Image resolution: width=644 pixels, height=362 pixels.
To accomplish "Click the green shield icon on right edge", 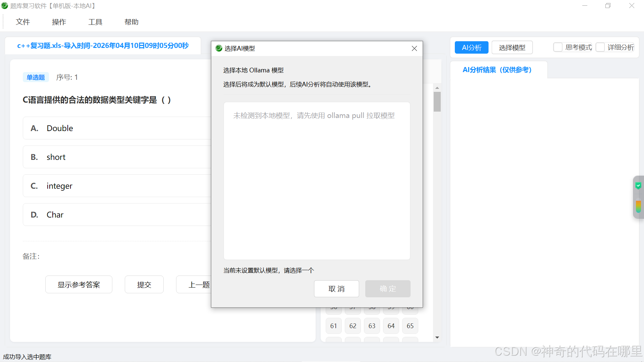I will coord(638,186).
